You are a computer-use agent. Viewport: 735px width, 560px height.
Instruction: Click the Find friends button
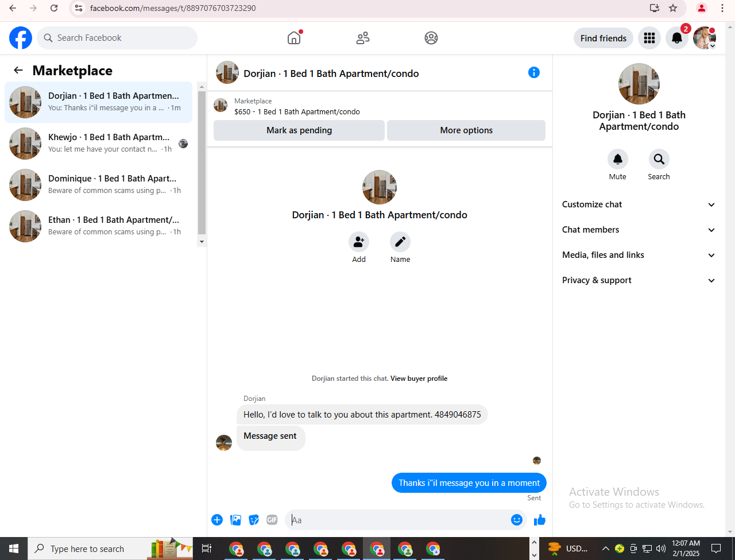604,38
